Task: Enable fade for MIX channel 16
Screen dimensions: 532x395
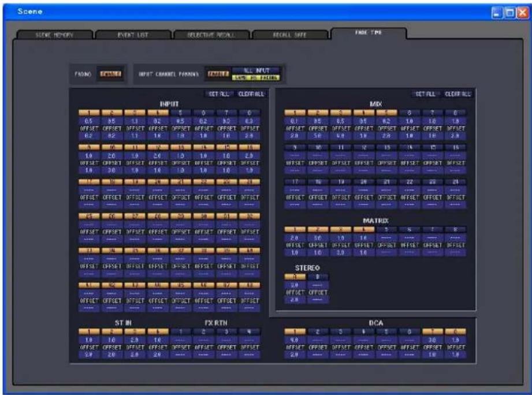Action: point(456,147)
